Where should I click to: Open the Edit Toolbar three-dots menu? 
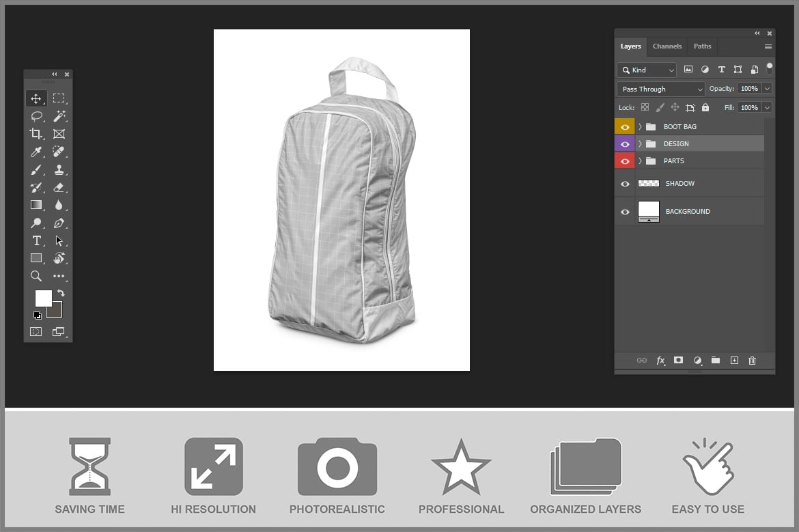click(x=59, y=276)
